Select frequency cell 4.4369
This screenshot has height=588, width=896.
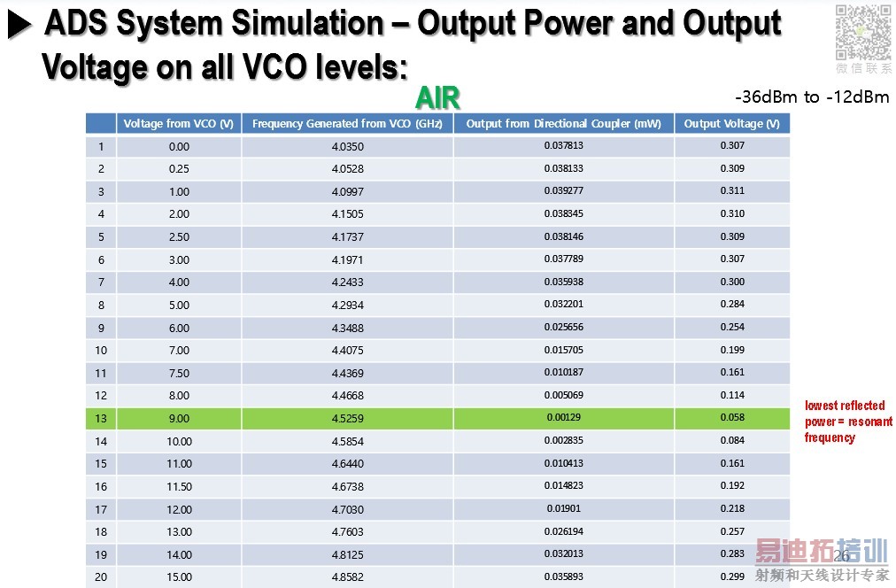click(347, 373)
